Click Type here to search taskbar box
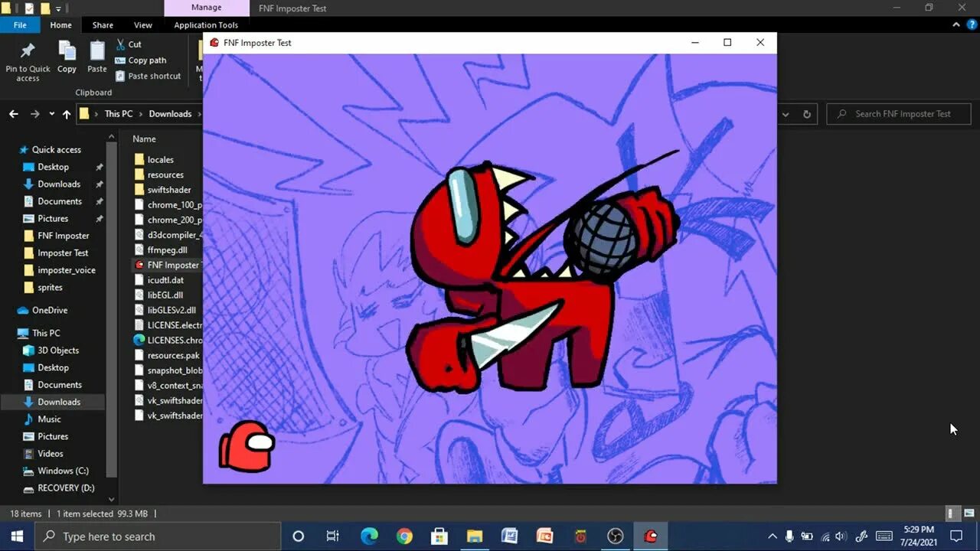Viewport: 980px width, 551px height. click(158, 536)
